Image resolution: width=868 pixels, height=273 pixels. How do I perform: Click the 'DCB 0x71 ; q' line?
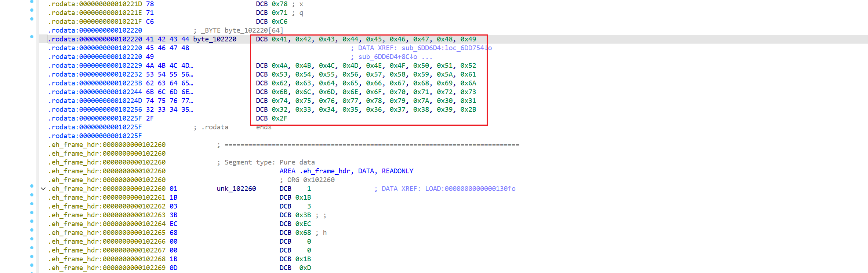[280, 13]
